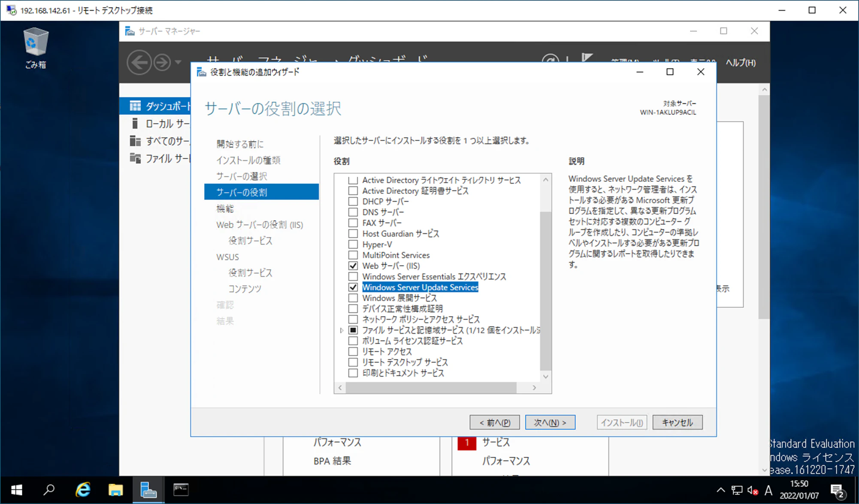This screenshot has width=859, height=504.
Task: Click the red services alert badge
Action: (467, 442)
